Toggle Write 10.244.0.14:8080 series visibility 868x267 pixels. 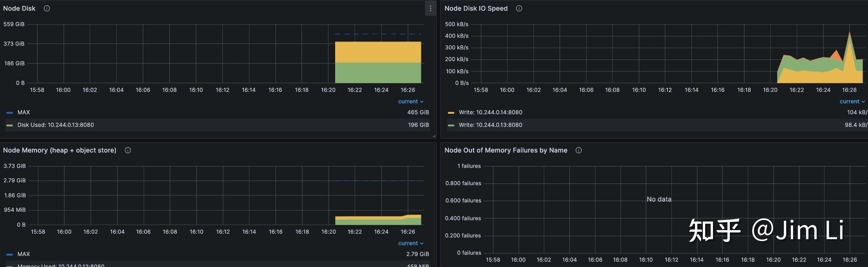click(x=490, y=112)
